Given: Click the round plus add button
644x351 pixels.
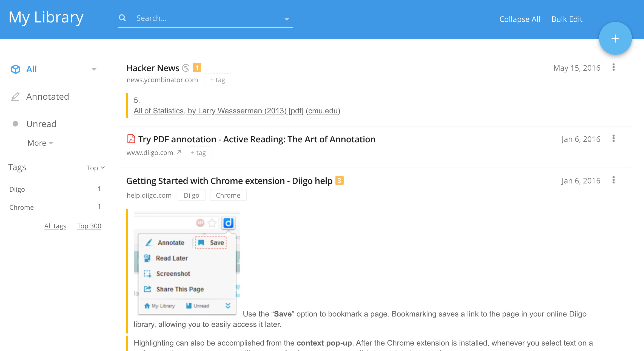Looking at the screenshot, I should [615, 39].
